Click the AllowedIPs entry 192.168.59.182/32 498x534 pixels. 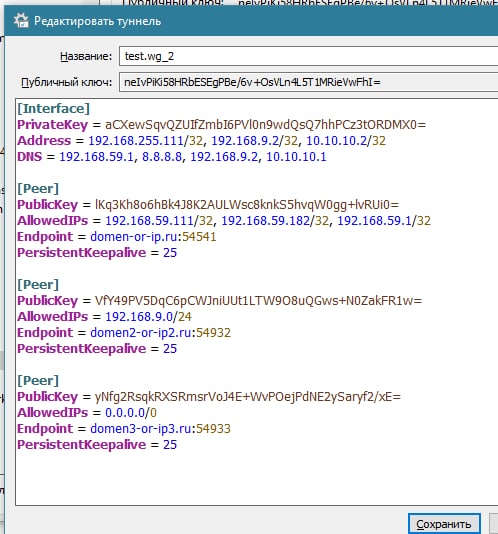pos(275,221)
